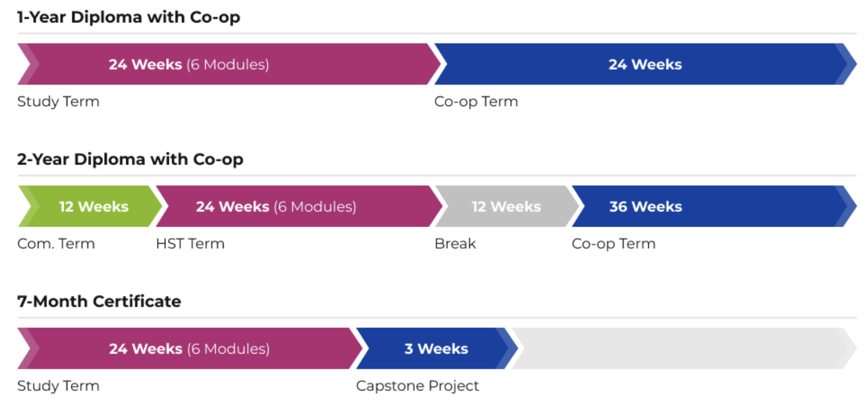The height and width of the screenshot is (400, 868).
Task: Click the Com. Term label
Action: point(56,243)
